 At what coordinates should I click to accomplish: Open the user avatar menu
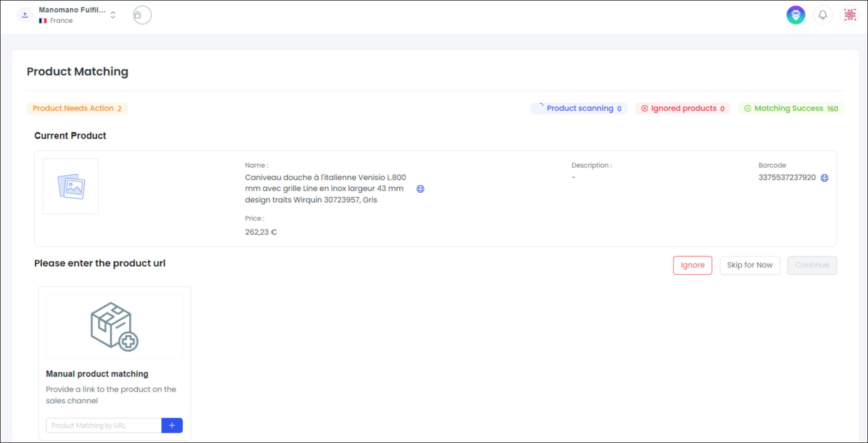[850, 15]
